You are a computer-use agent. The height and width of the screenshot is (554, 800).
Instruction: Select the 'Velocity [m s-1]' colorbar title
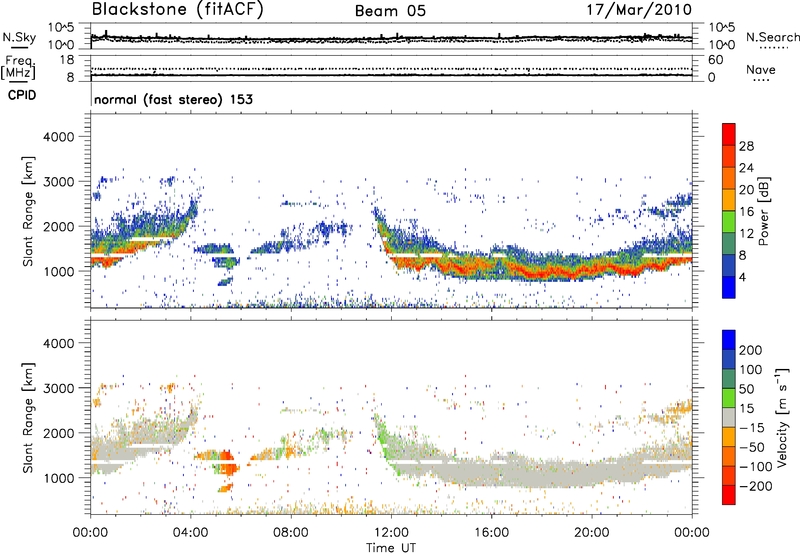pos(782,417)
